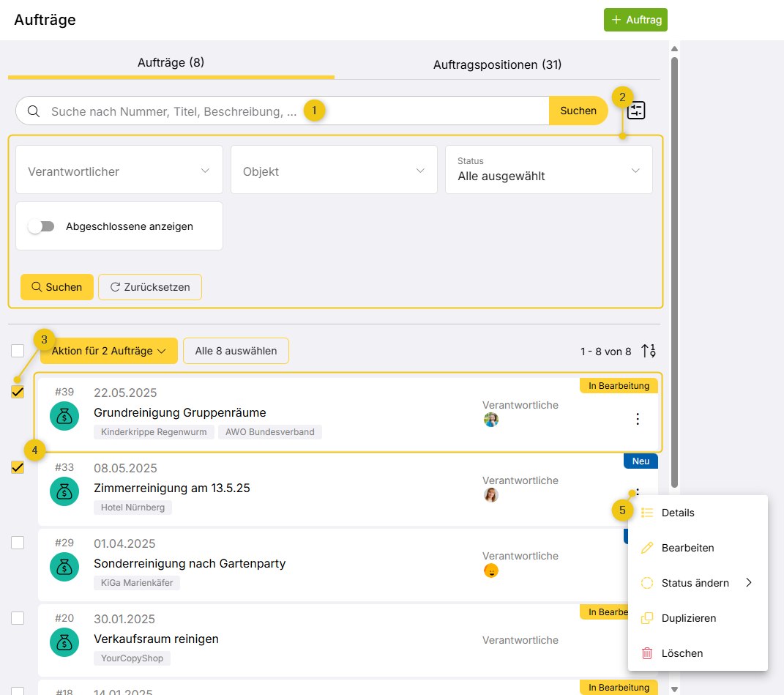This screenshot has height=695, width=784.
Task: Click the filter settings icon beside search
Action: coord(636,111)
